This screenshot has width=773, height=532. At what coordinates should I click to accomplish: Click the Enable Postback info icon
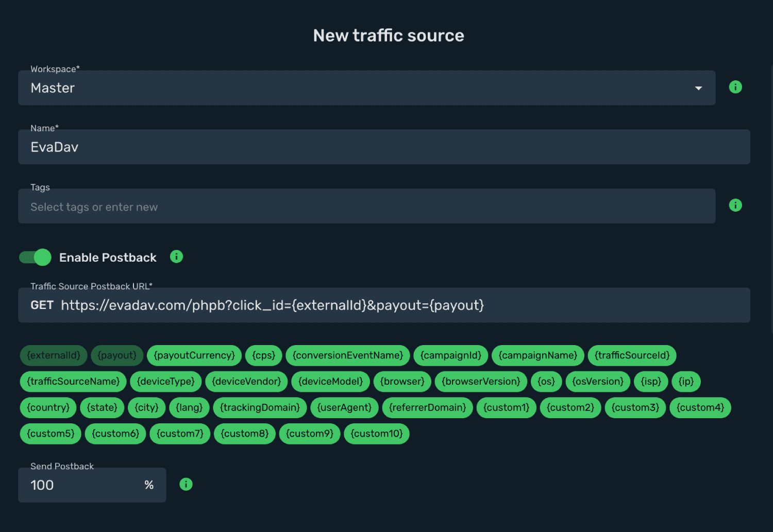pyautogui.click(x=176, y=256)
